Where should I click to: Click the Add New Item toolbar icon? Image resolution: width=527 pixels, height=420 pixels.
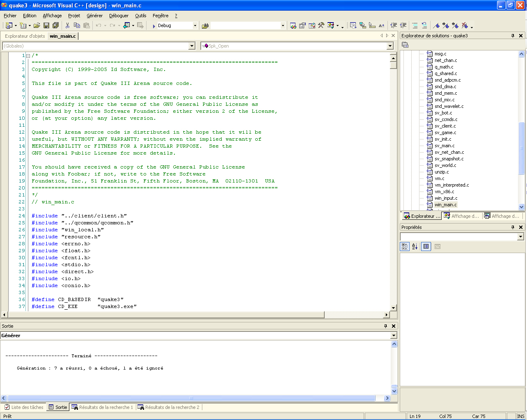coord(23,25)
